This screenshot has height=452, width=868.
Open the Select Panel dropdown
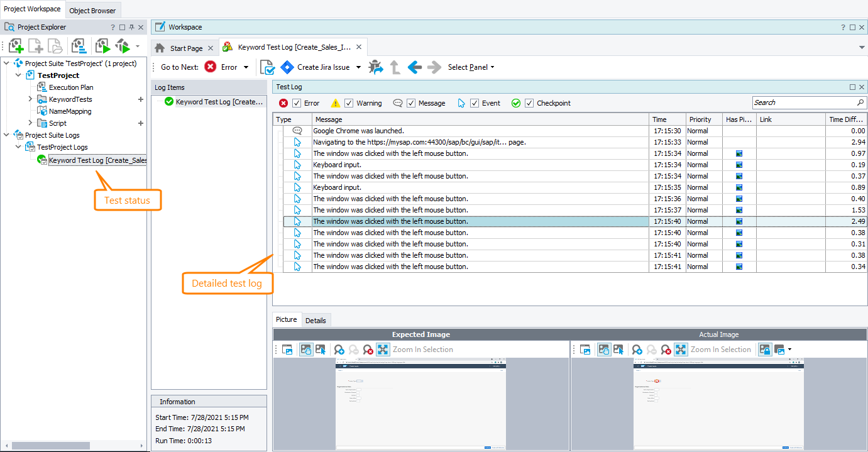click(x=471, y=67)
